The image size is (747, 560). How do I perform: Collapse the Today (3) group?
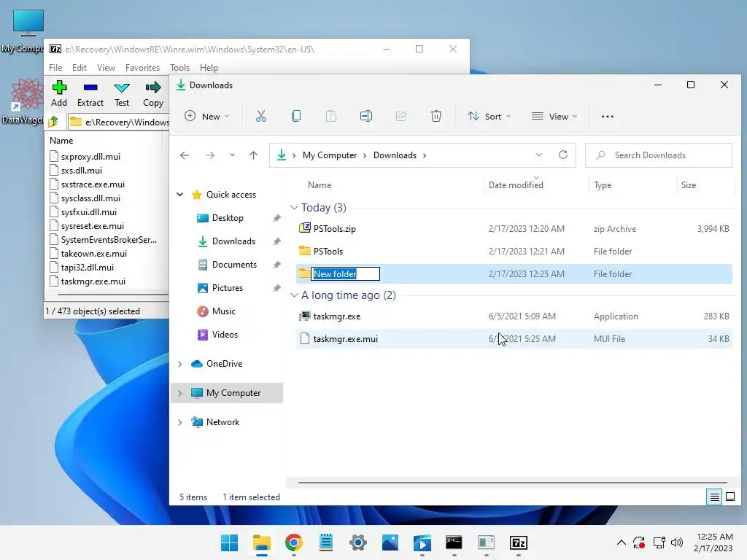click(295, 208)
